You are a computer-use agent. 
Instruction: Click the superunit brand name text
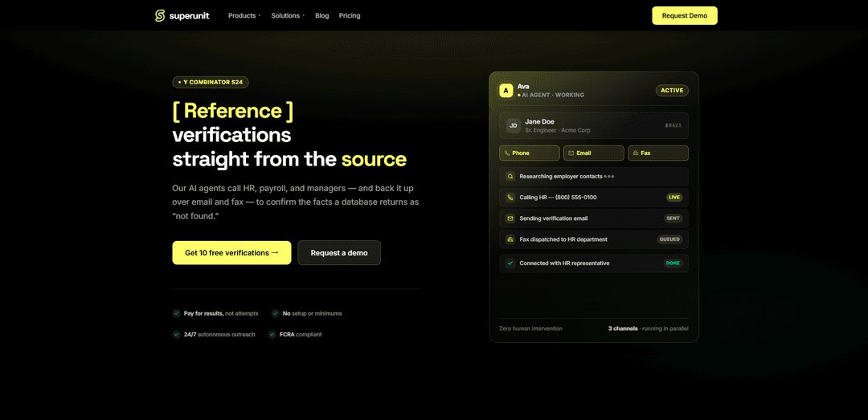pos(190,15)
